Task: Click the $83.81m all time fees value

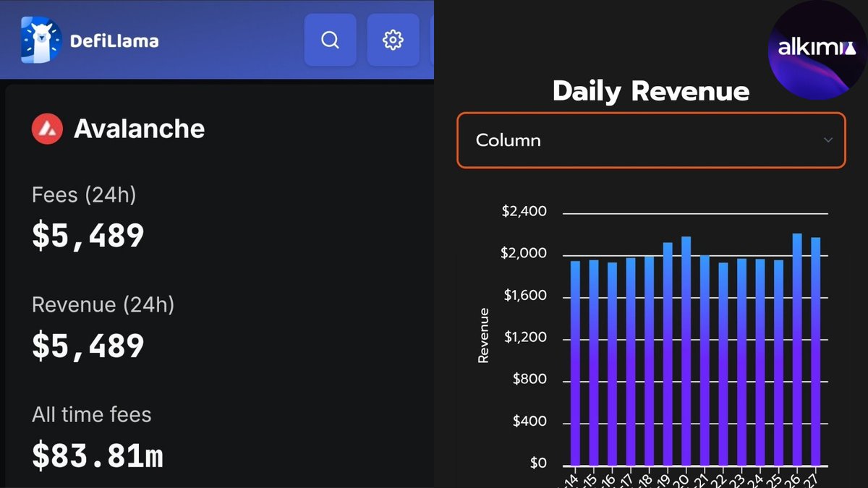Action: [98, 456]
